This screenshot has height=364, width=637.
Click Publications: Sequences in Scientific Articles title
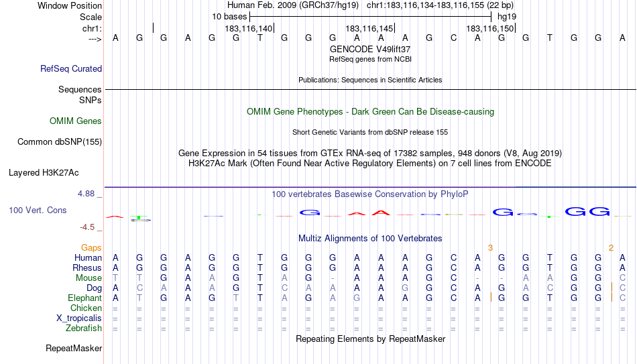pyautogui.click(x=370, y=80)
